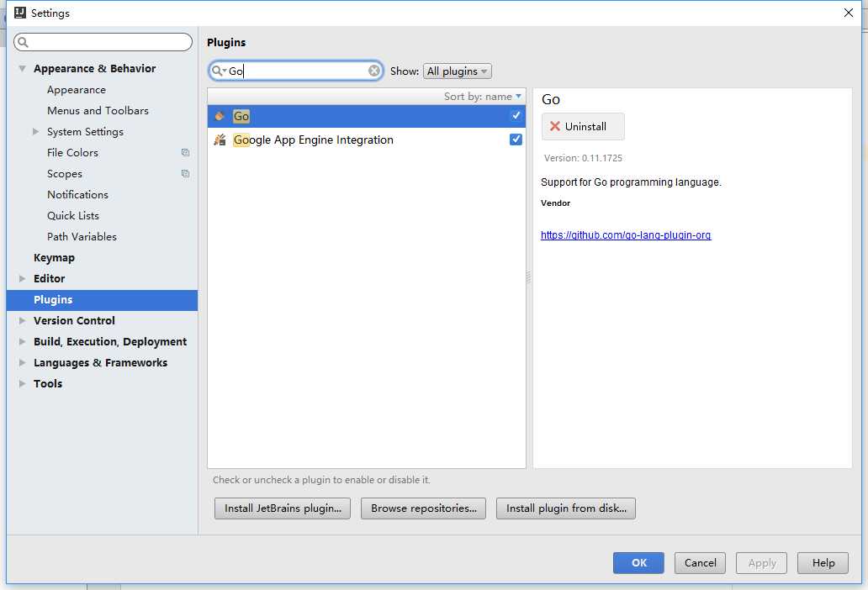Open plugin search history magnifier icon
This screenshot has width=868, height=590.
tap(218, 71)
